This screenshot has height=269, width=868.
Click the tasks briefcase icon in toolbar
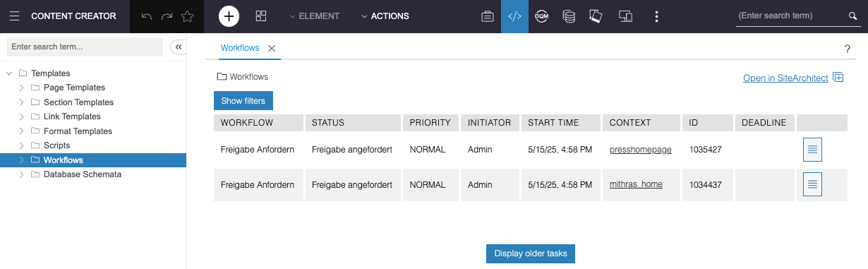click(x=487, y=16)
